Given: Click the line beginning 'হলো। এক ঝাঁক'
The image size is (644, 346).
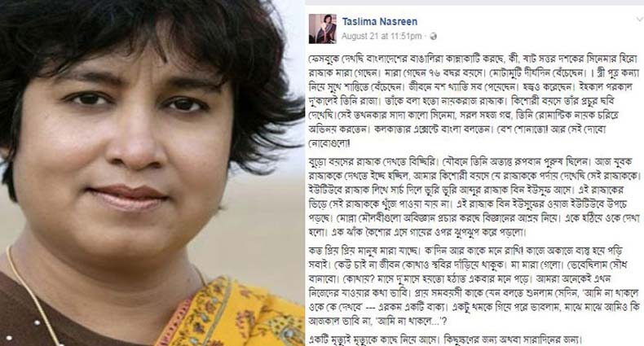Looking at the screenshot, I should (x=417, y=233).
